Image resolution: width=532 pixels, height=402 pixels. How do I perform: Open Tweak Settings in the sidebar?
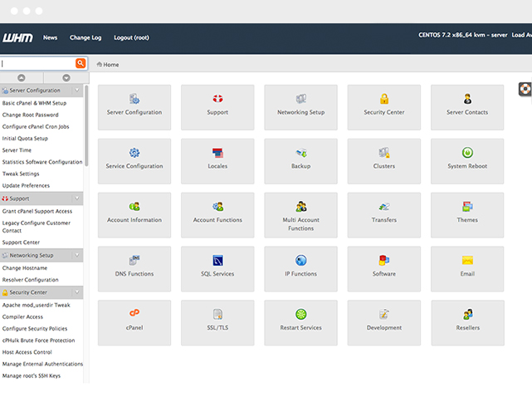point(21,174)
